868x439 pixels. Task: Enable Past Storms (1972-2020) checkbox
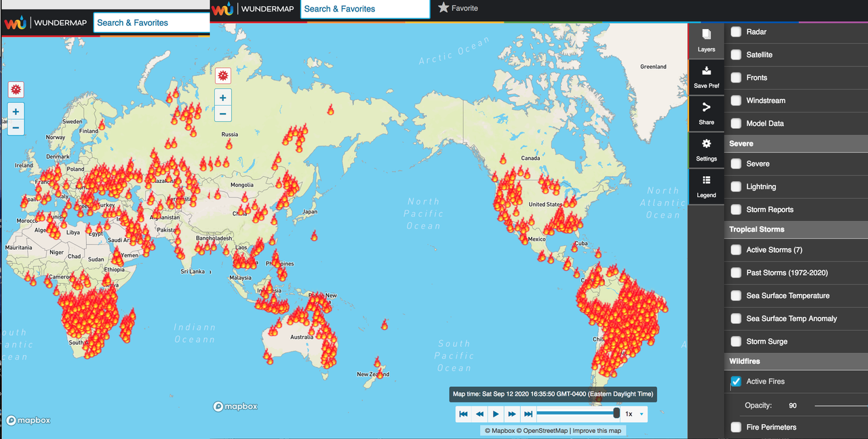tap(736, 273)
